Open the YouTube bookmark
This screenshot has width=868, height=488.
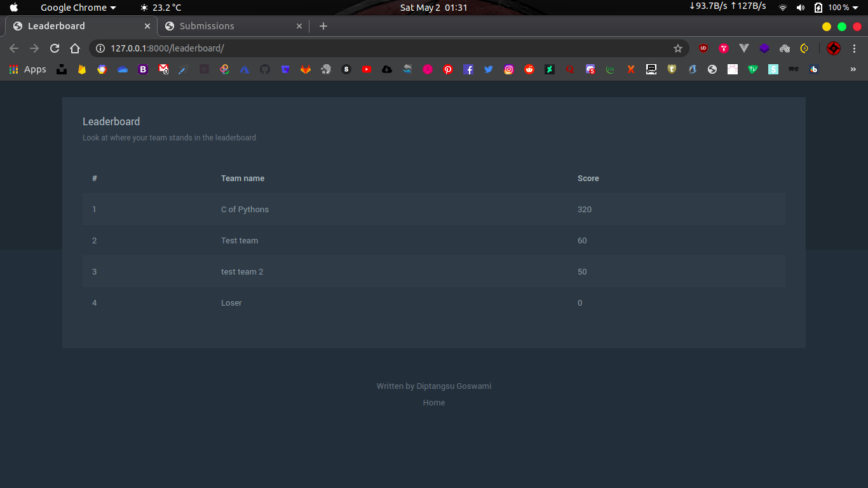coord(367,69)
